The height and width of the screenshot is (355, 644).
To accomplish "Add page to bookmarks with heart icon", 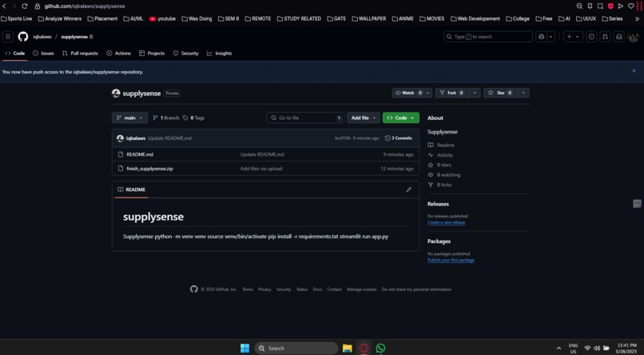I will pyautogui.click(x=631, y=6).
